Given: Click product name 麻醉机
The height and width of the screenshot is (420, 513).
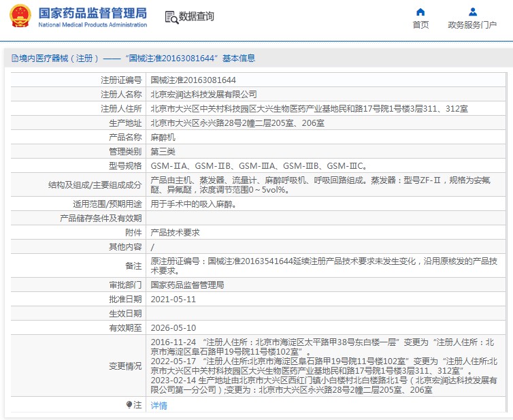Looking at the screenshot, I should coord(163,138).
